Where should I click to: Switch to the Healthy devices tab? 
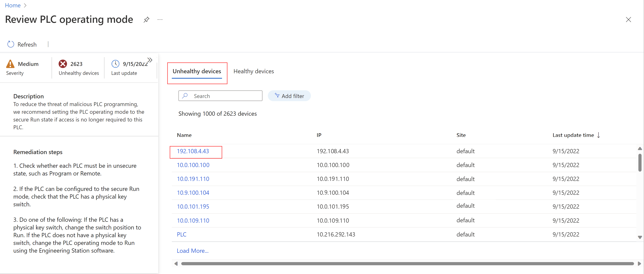(x=254, y=71)
